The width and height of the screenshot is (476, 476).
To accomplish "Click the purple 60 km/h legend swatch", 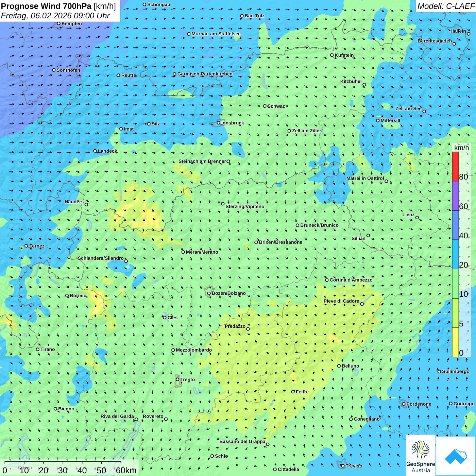I will (x=455, y=195).
